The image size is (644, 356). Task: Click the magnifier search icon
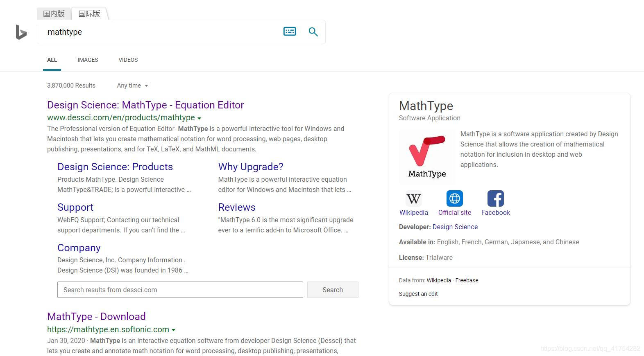[x=313, y=32]
